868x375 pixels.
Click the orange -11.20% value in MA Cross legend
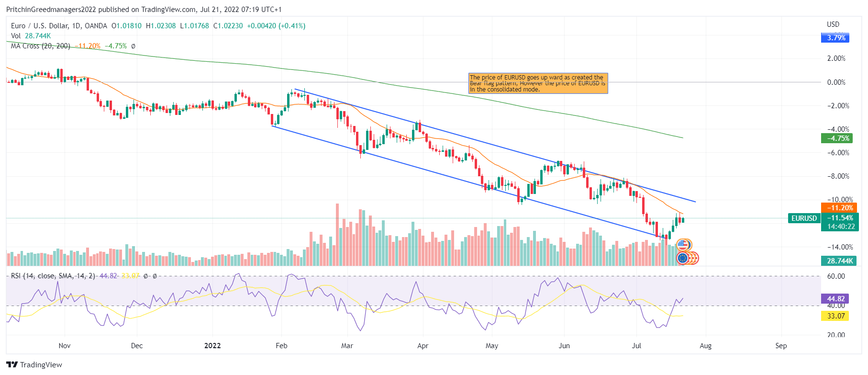tap(88, 46)
